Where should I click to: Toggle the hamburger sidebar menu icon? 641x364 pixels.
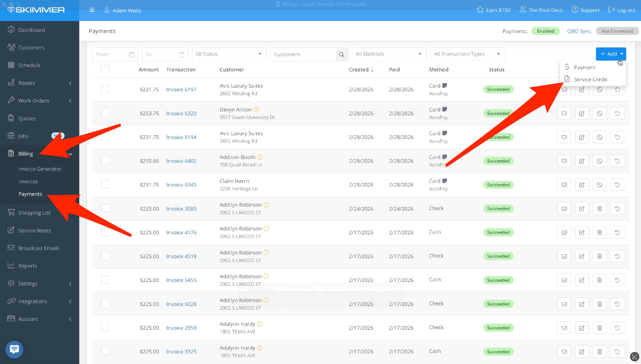click(x=92, y=10)
